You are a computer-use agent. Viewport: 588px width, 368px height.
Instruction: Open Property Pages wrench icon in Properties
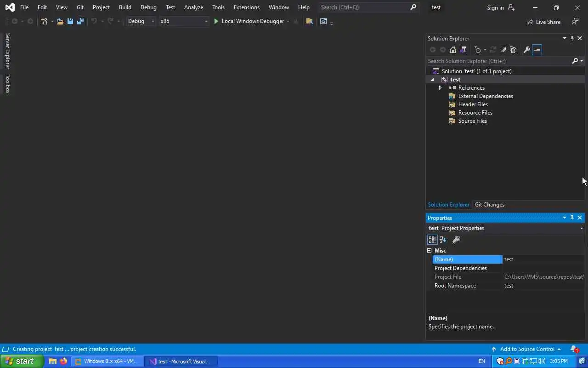pos(456,240)
